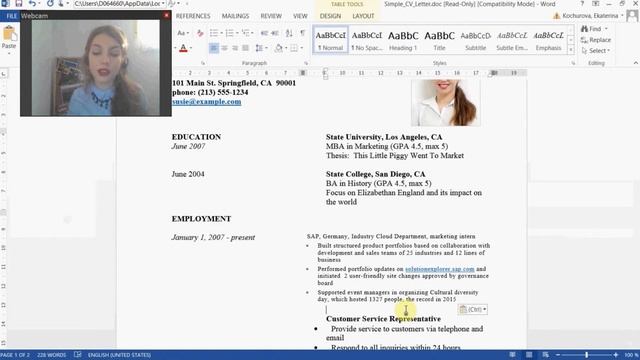Open the REFERENCES tab
Screen dimensions: 640x360
[193, 16]
